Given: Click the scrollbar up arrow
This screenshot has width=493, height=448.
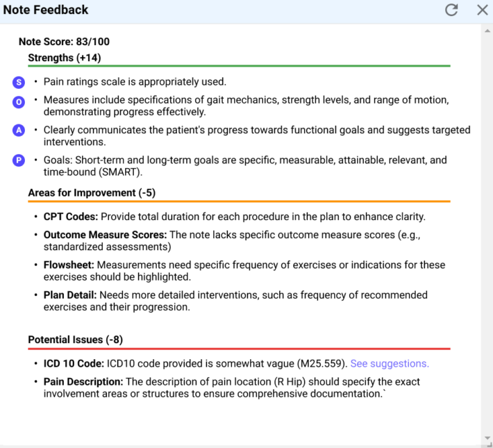Looking at the screenshot, I should coord(487,31).
